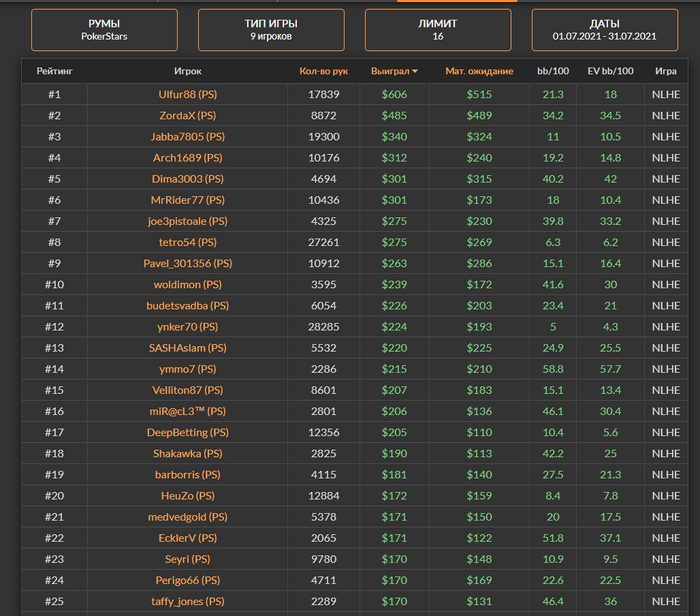700x616 pixels.
Task: Expand the ЛИМИТ 16 filter
Action: 438,30
